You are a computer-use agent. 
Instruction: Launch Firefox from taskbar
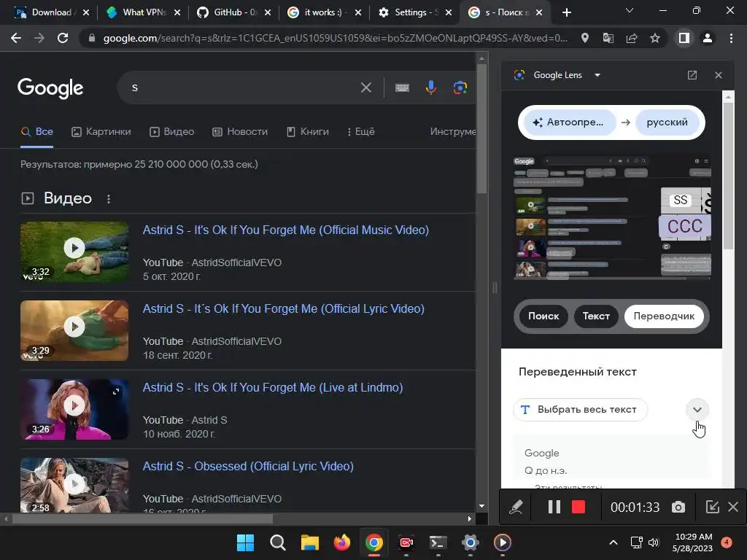pyautogui.click(x=341, y=542)
